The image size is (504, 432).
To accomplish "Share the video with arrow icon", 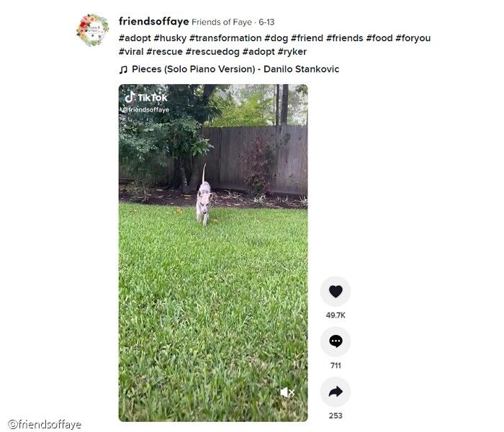I will (x=336, y=392).
